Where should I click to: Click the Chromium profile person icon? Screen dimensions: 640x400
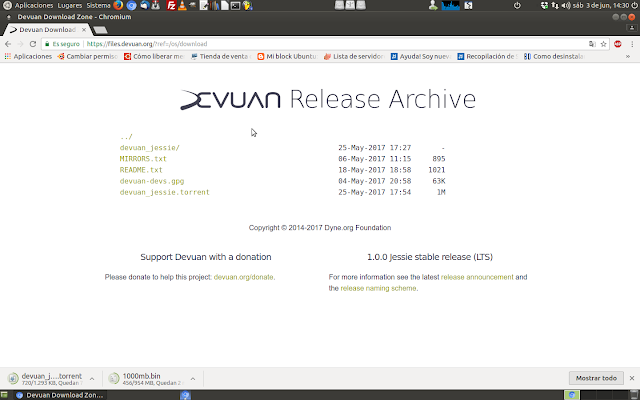tap(632, 28)
